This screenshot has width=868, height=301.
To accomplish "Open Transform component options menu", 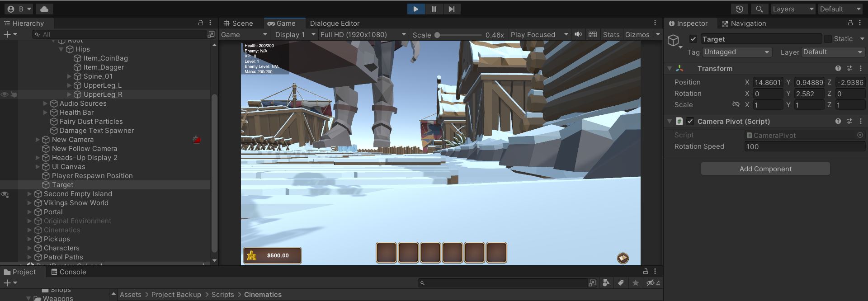I will [861, 68].
